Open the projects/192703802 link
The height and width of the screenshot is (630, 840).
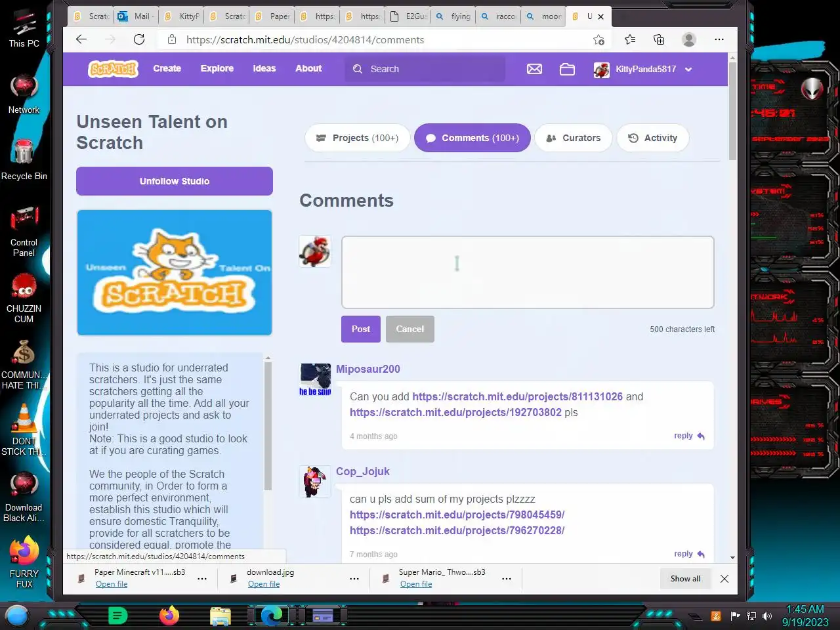coord(455,412)
